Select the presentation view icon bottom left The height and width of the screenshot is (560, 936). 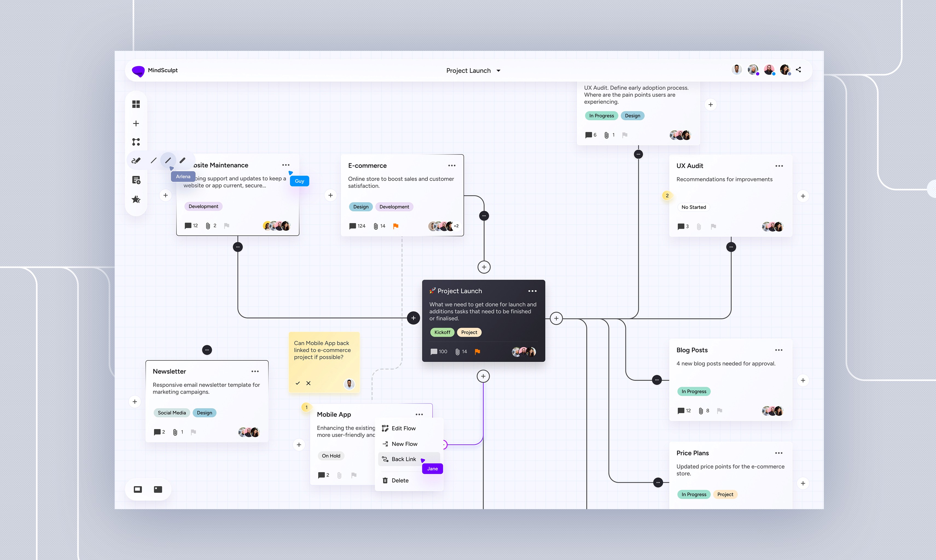137,489
